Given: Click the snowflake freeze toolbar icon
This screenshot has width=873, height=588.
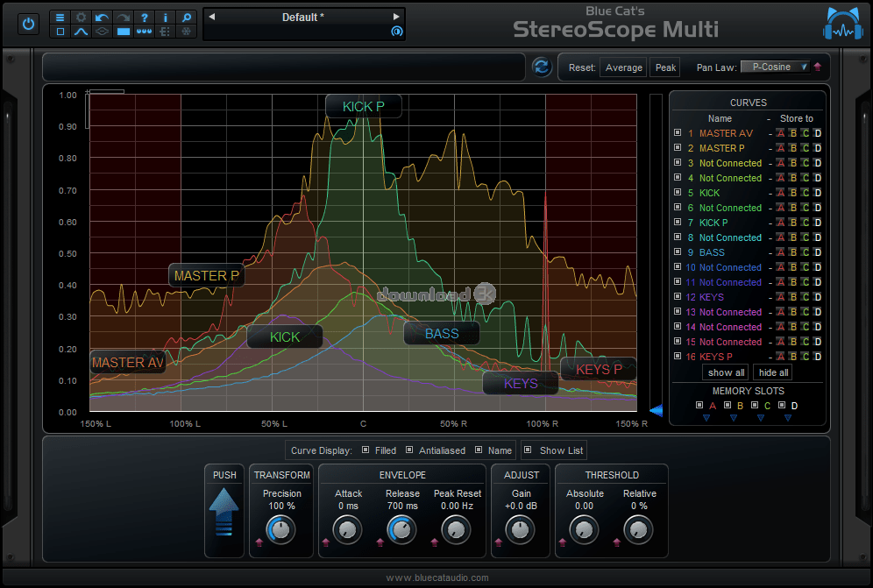Looking at the screenshot, I should (x=187, y=32).
